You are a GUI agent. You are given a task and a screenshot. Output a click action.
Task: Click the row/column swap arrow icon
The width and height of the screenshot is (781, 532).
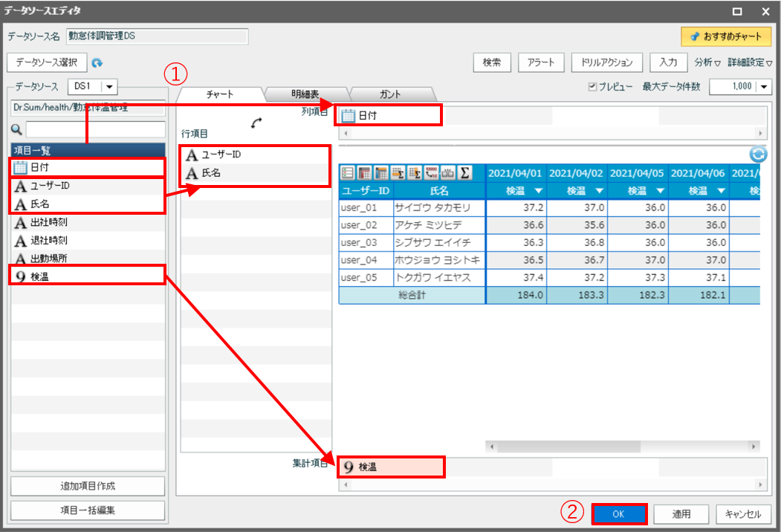pos(258,123)
